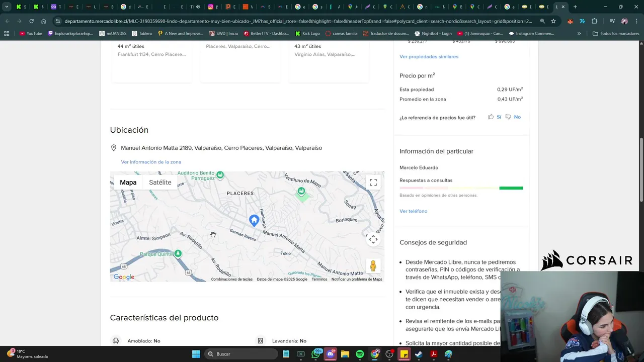Open File Explorer from the taskbar

pos(345,354)
